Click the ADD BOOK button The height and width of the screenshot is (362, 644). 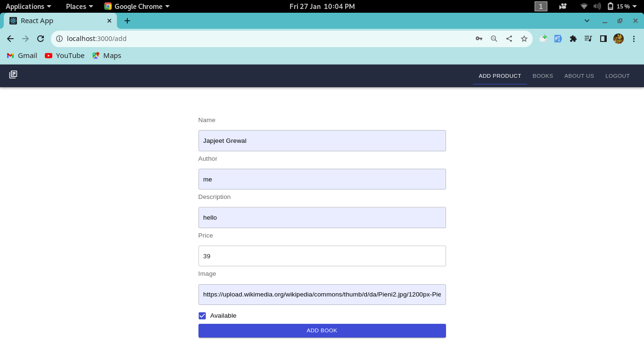coord(322,330)
